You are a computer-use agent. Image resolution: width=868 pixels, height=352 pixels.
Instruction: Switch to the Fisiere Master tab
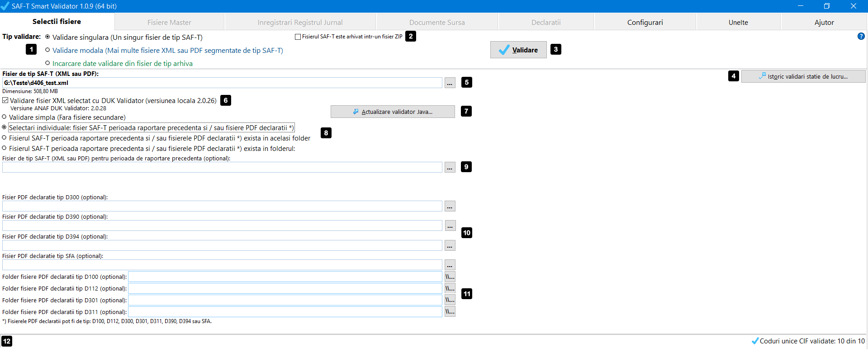point(169,23)
